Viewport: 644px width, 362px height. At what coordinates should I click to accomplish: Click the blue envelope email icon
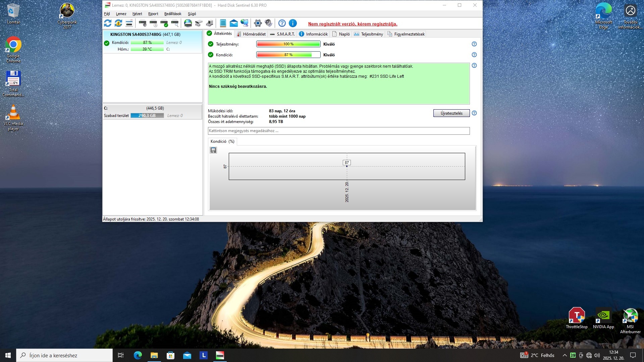234,23
